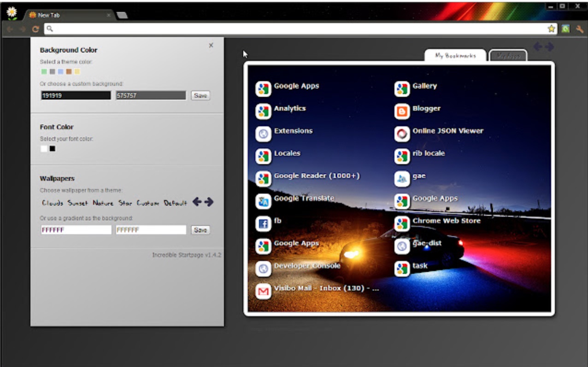The image size is (588, 367).
Task: Open the first Google Apps bookmark icon
Action: (263, 89)
